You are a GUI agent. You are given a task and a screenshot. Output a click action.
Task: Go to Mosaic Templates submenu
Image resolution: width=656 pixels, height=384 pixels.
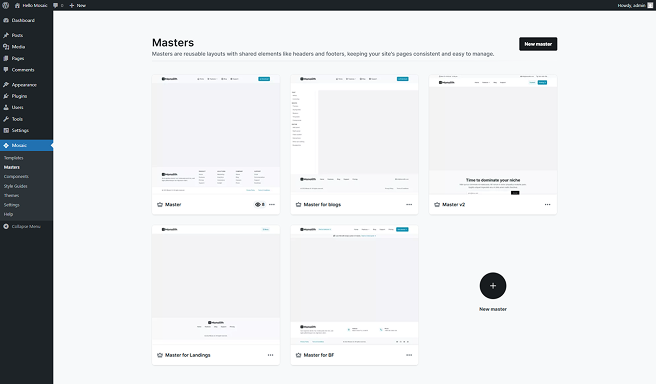pos(13,158)
